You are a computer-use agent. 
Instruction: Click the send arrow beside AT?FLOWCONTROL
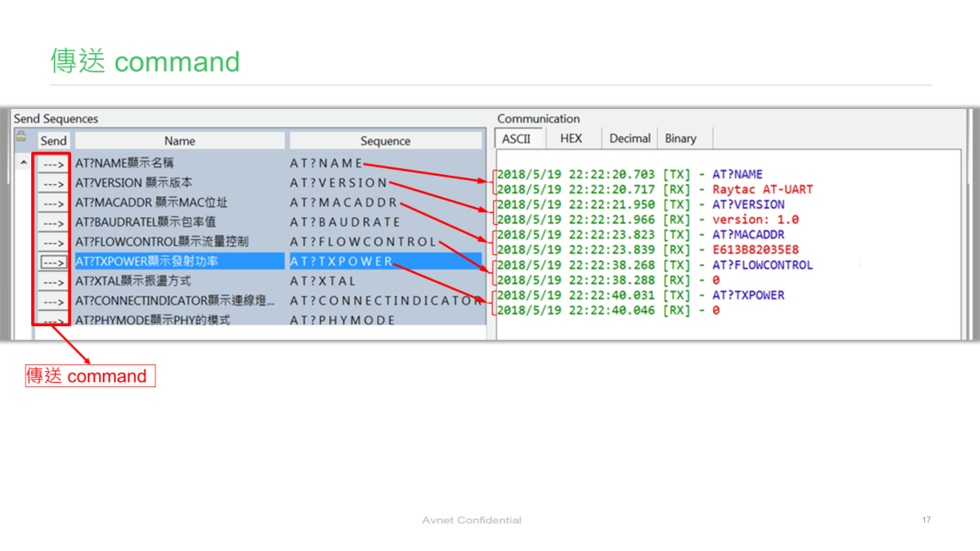click(52, 243)
